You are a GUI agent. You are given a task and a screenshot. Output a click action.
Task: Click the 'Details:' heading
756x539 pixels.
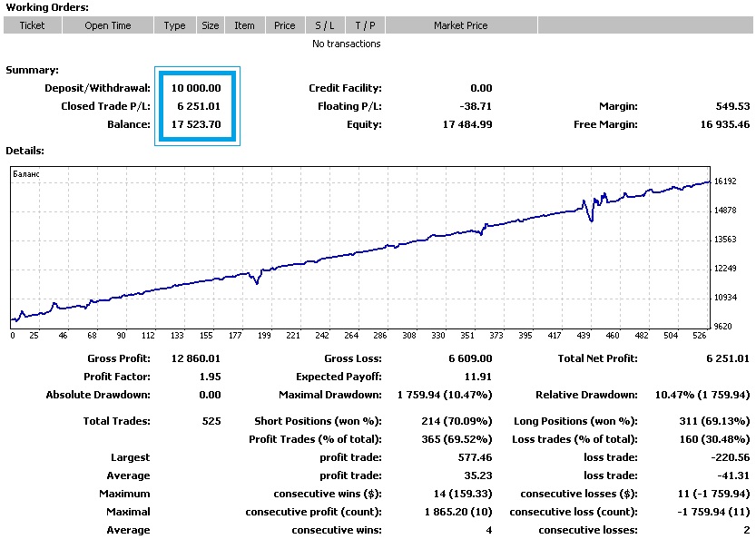tap(25, 151)
